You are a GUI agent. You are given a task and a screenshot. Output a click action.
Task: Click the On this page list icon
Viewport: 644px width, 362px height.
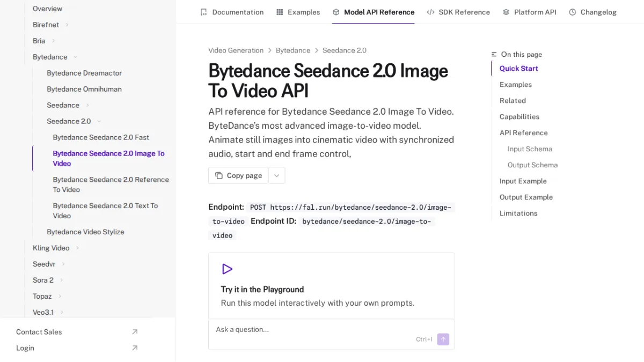494,54
